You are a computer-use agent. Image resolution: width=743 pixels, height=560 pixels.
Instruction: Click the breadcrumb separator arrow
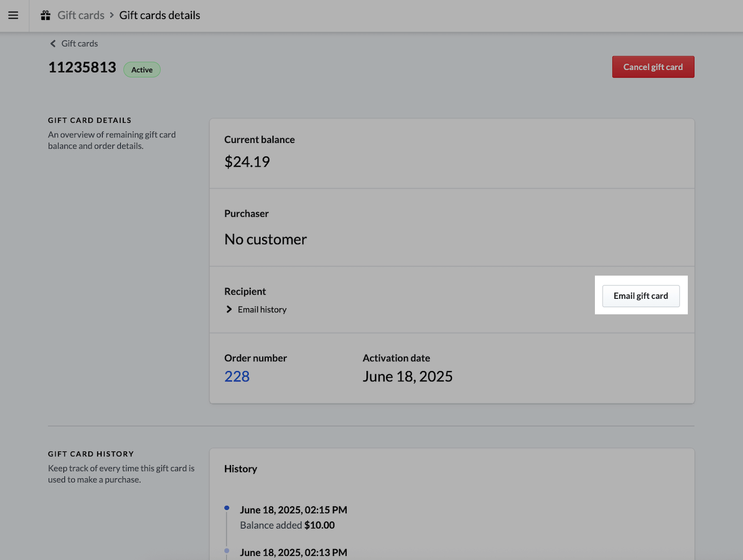[x=111, y=15]
